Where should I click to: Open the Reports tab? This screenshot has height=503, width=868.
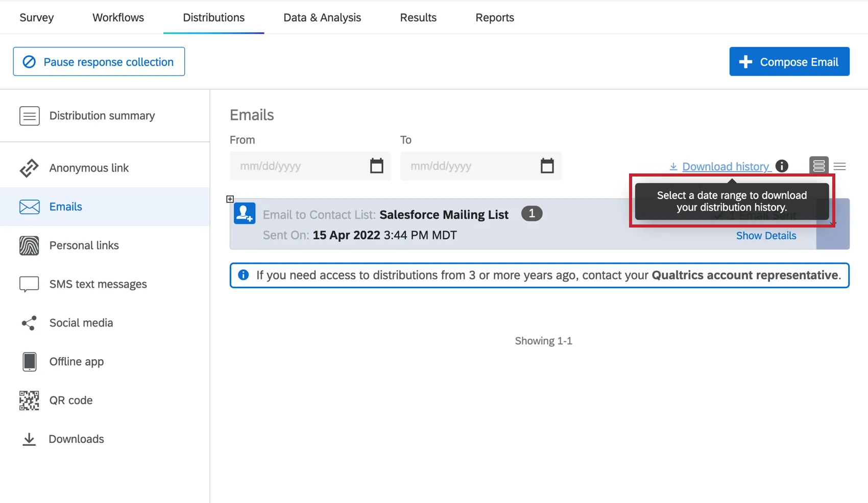(x=494, y=17)
